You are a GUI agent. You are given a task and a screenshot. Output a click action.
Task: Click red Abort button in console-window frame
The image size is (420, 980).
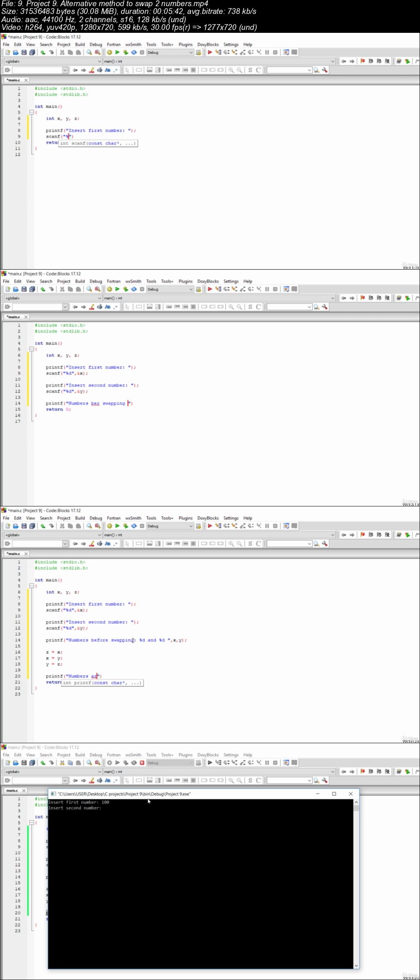pyautogui.click(x=142, y=763)
